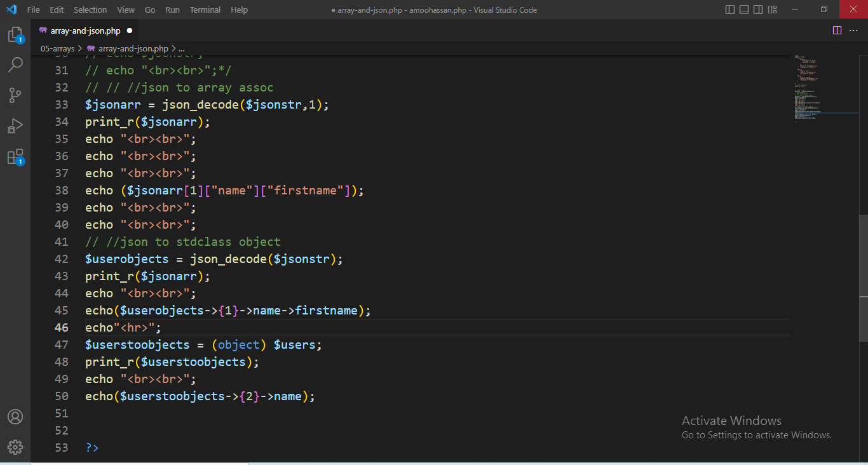This screenshot has width=868, height=465.
Task: Open the Run and Debug view
Action: [x=15, y=126]
